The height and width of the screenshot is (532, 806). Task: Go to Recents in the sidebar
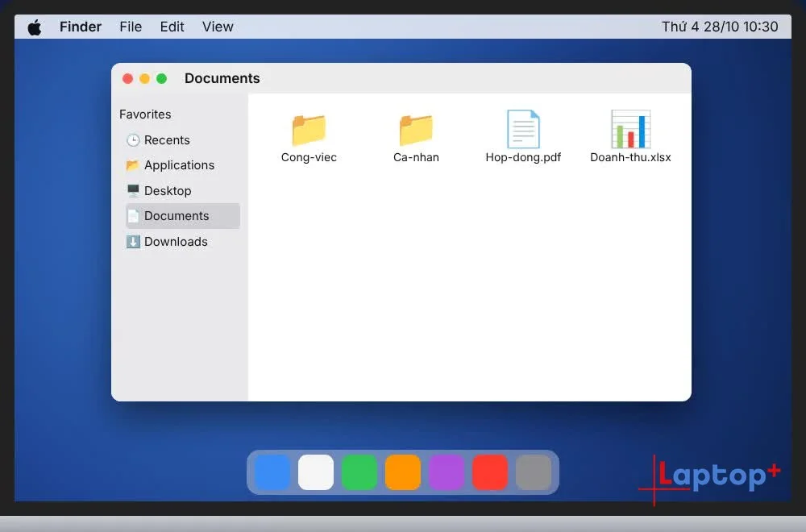[x=182, y=139]
